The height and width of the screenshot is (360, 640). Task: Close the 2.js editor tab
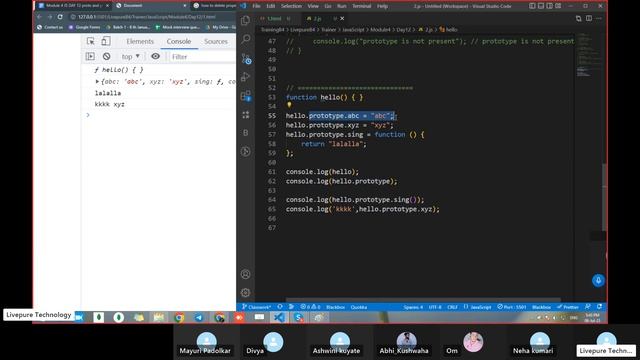[x=342, y=18]
